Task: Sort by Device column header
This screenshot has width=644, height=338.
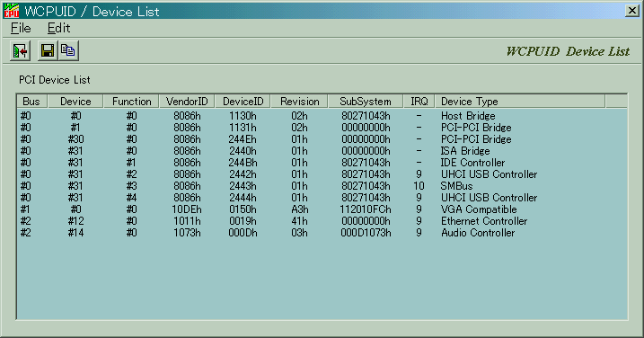Action: [x=75, y=102]
